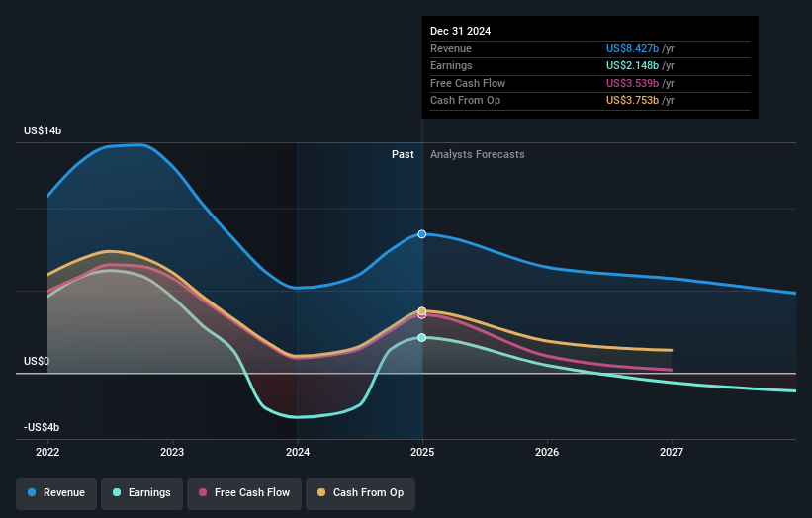Click the 2022 x-axis label

[47, 452]
